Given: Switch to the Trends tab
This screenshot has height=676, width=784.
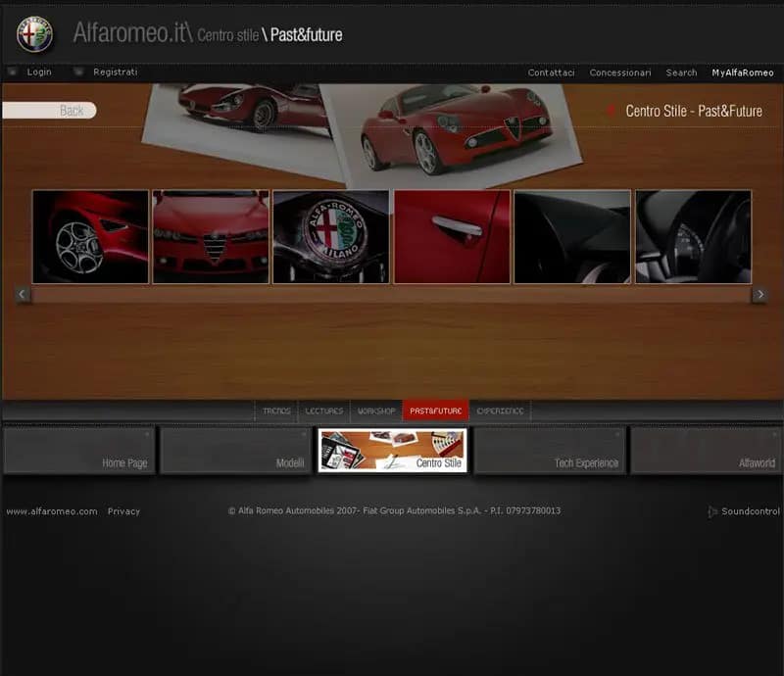Looking at the screenshot, I should [x=276, y=411].
